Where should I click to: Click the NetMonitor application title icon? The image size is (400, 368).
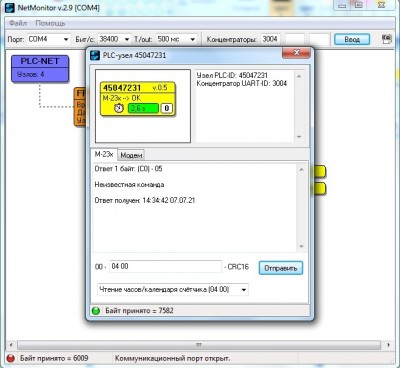[x=10, y=7]
